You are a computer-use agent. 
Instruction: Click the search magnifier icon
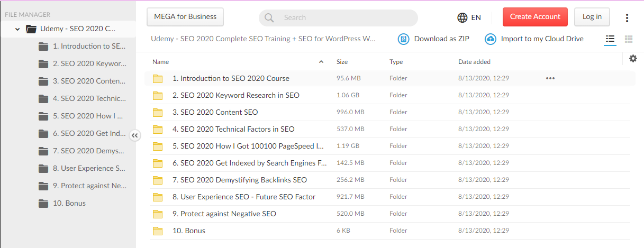269,18
